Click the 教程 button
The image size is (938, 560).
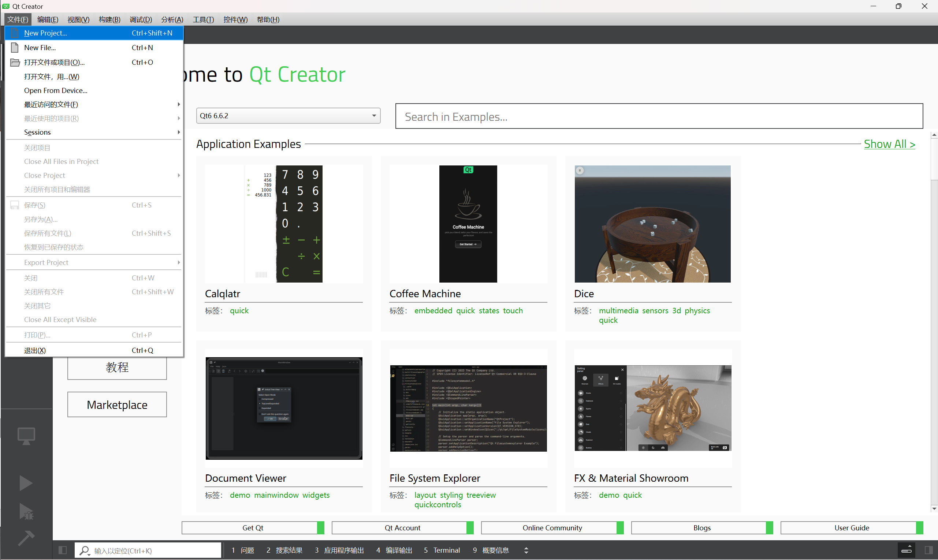(x=117, y=367)
